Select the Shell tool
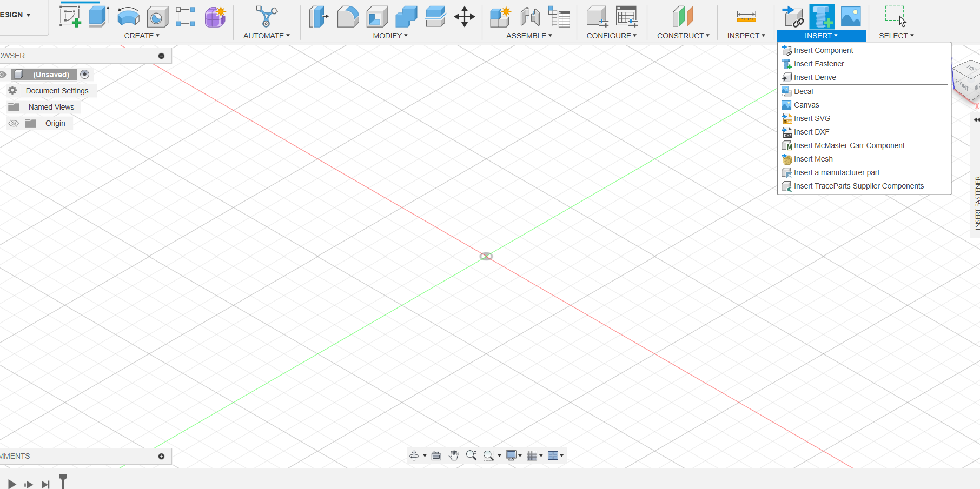The height and width of the screenshot is (489, 980). point(377,17)
